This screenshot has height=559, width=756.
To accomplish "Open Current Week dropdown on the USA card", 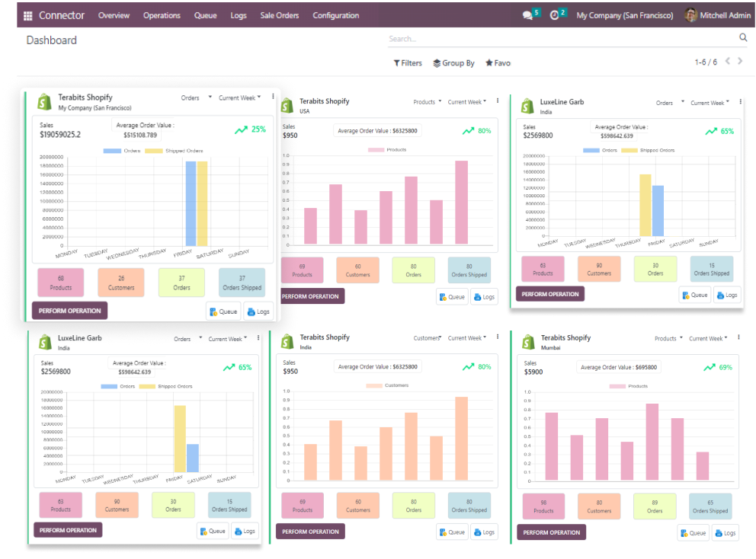I will point(466,102).
